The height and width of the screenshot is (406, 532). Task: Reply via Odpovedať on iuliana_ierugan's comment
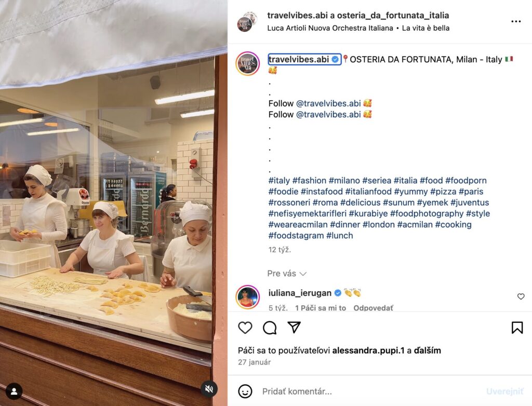pyautogui.click(x=373, y=308)
